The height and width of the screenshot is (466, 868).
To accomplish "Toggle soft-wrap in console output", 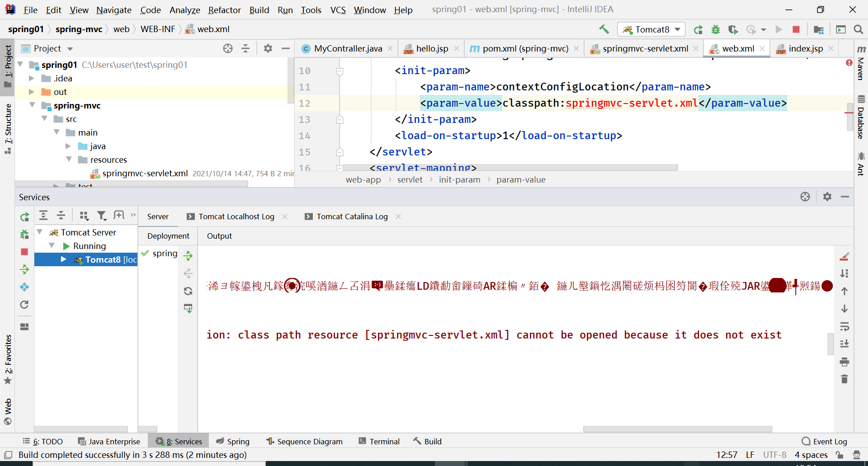I will [844, 326].
